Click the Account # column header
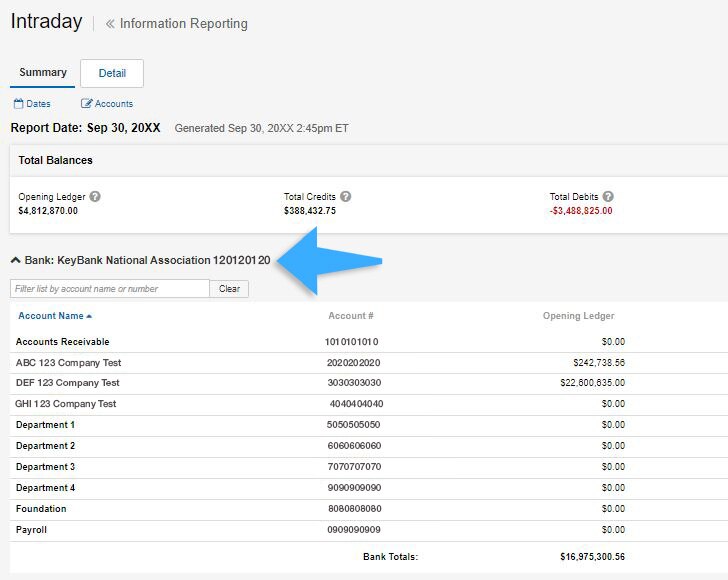 pyautogui.click(x=351, y=316)
